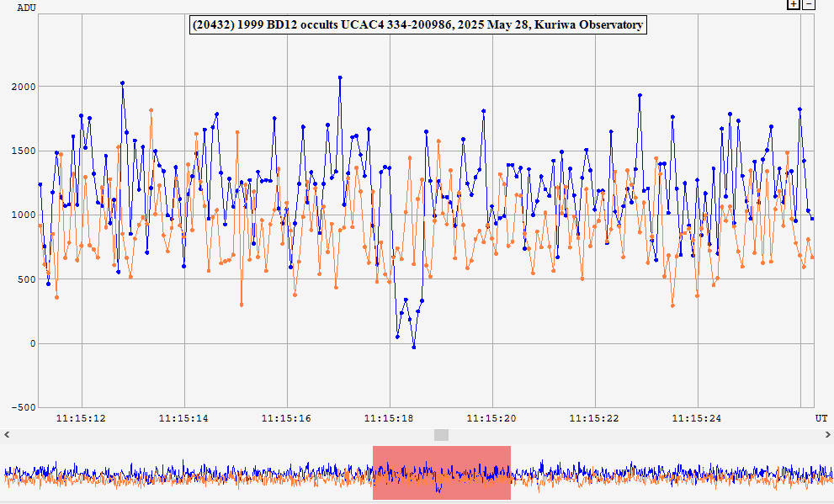Image resolution: width=834 pixels, height=504 pixels.
Task: Click the UT x-axis unit label
Action: coord(821,418)
